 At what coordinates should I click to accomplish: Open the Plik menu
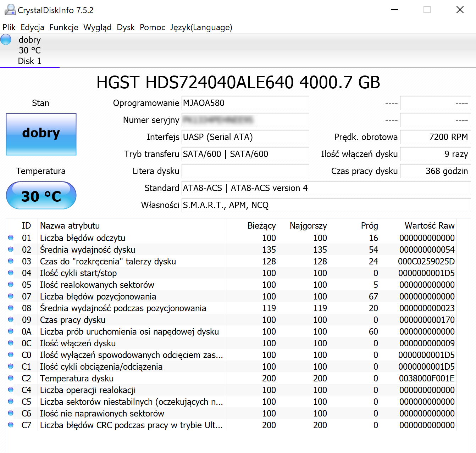pyautogui.click(x=9, y=27)
